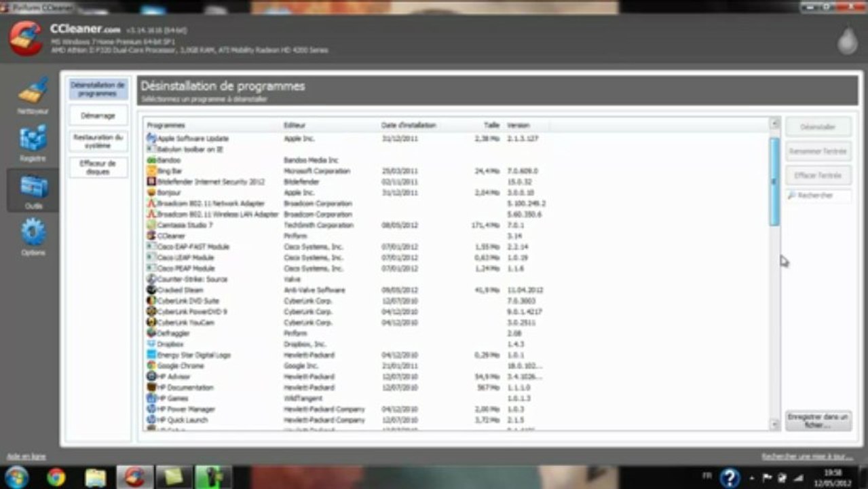Switch to CCleaner taskbar button
The height and width of the screenshot is (489, 868).
(x=134, y=477)
